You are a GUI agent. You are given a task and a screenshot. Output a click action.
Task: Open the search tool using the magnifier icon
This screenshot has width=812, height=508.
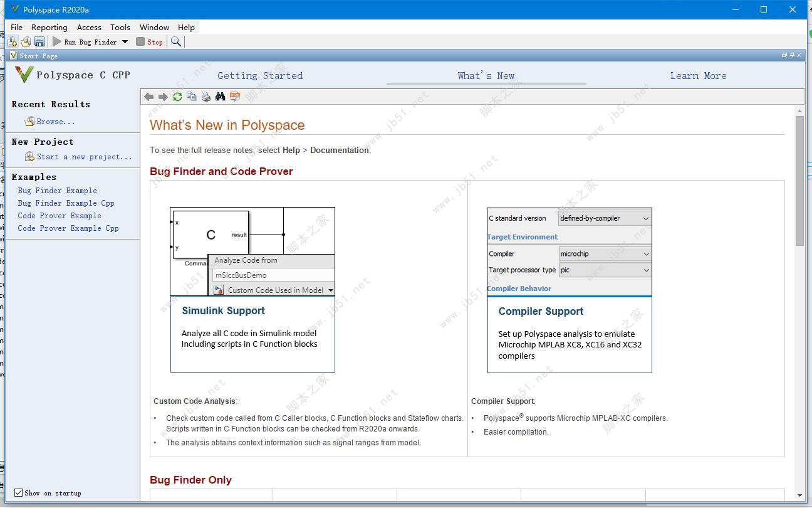[175, 41]
